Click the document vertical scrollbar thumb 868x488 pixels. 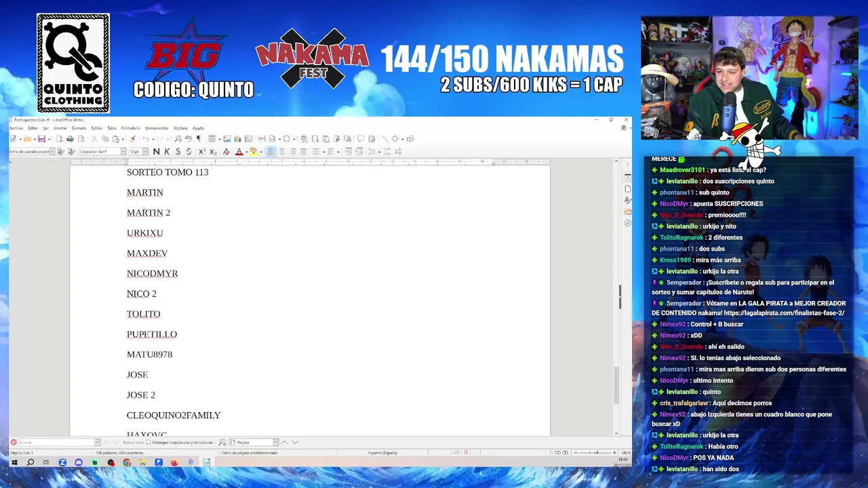[616, 385]
